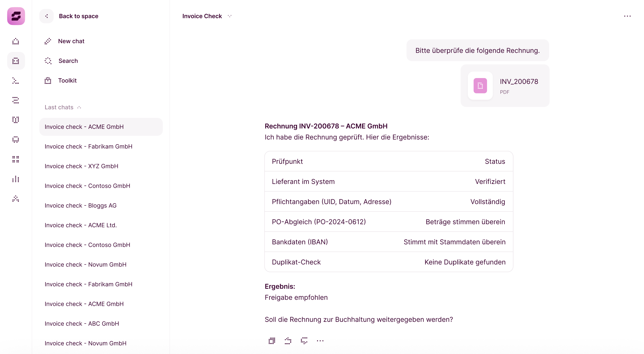Screen dimensions: 644x354
Task: Click the Status column header
Action: click(495, 162)
